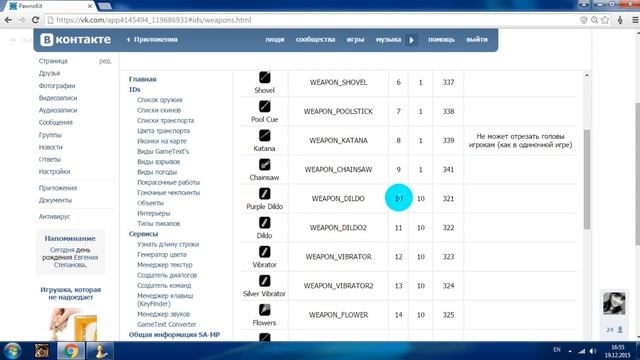Open Общая информация SA-MP section
Screen dimensions: 640x360
(174, 334)
